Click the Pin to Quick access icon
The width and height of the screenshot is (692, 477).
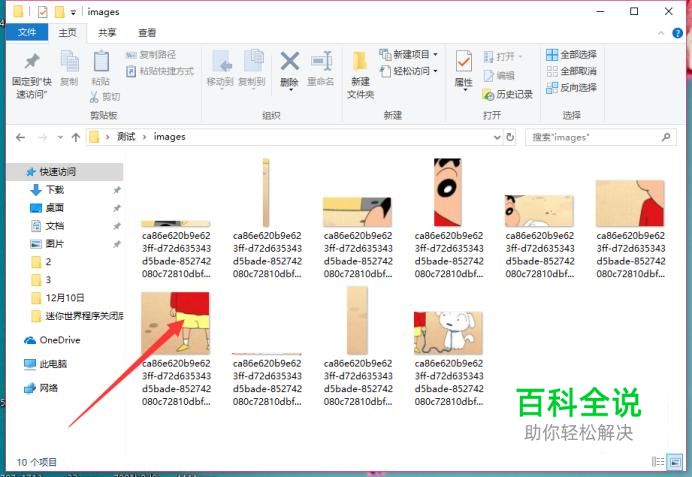coord(32,62)
